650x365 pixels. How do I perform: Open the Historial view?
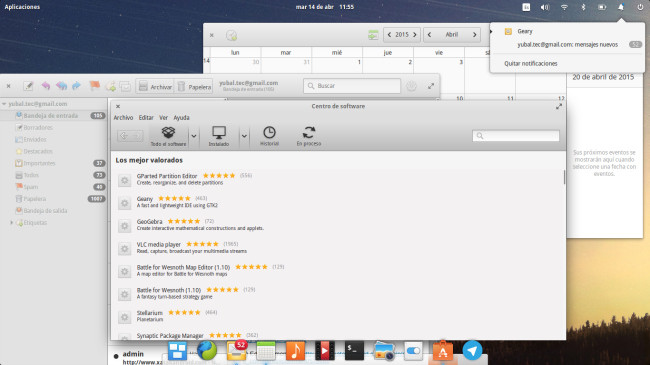point(269,136)
